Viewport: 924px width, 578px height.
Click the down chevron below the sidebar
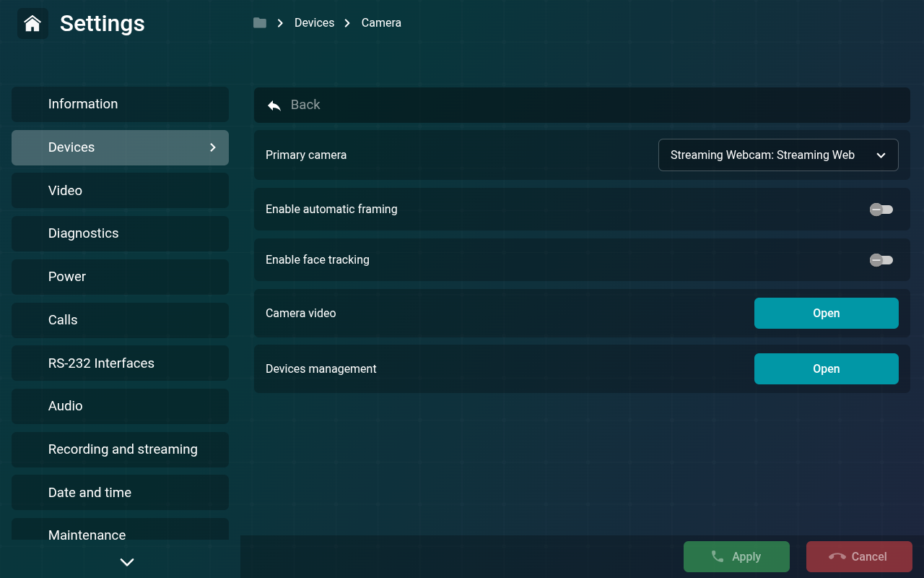point(127,561)
